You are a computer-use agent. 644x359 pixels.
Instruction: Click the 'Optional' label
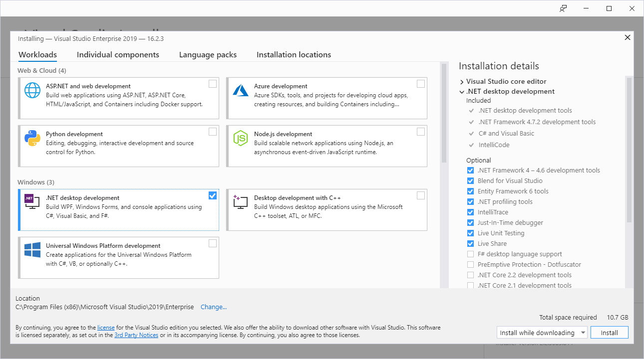[479, 161]
